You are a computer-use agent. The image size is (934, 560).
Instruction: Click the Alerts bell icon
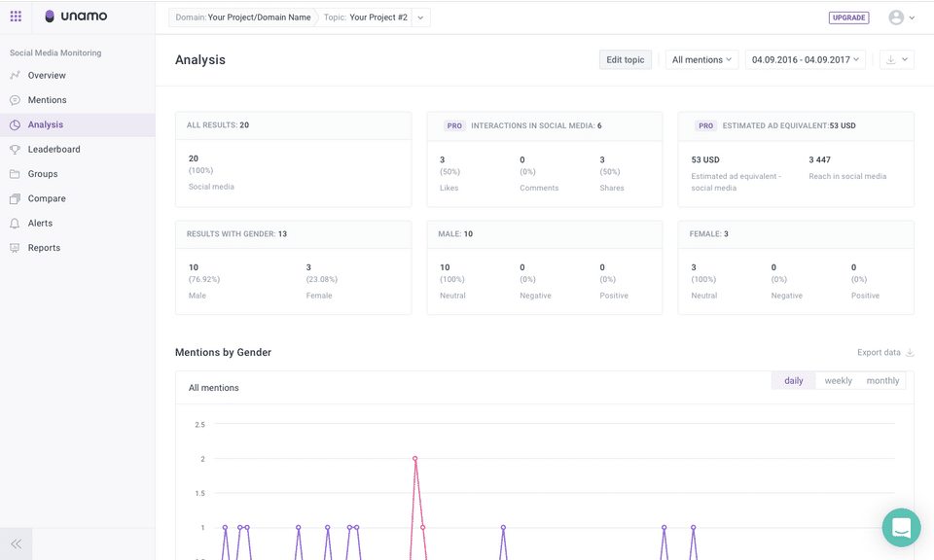pyautogui.click(x=15, y=224)
